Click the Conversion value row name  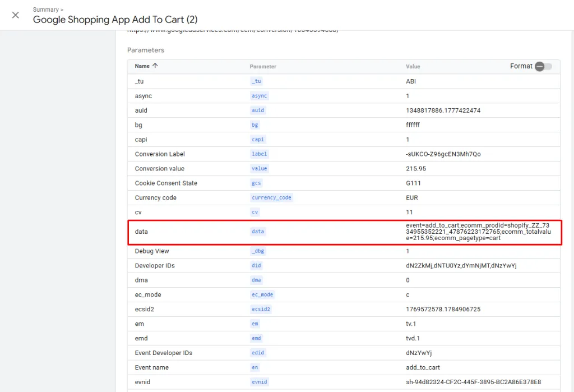coord(160,169)
